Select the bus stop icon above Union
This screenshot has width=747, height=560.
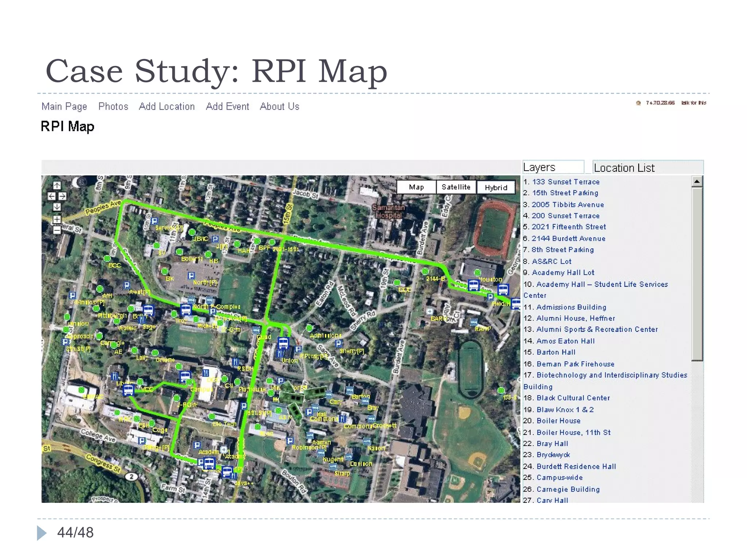[x=283, y=343]
